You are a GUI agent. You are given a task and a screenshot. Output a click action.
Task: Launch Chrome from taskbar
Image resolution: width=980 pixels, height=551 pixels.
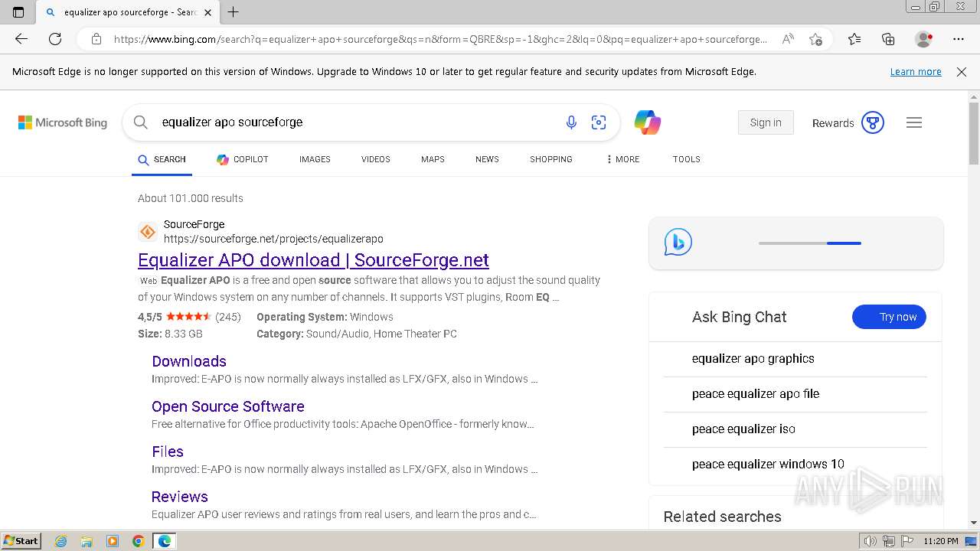pyautogui.click(x=139, y=541)
